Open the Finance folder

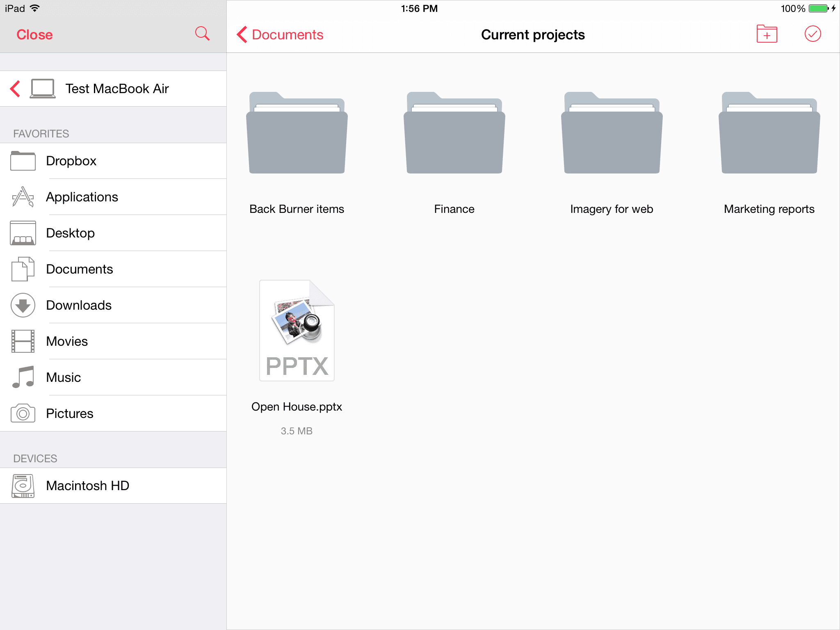pos(454,132)
